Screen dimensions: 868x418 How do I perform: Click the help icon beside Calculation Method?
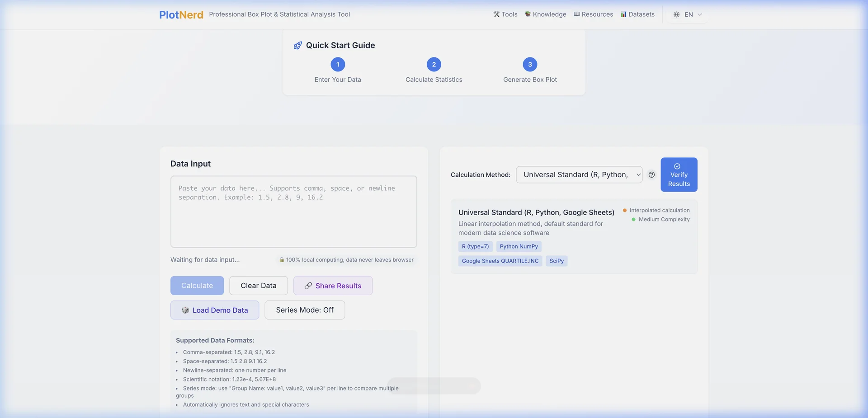pos(651,175)
